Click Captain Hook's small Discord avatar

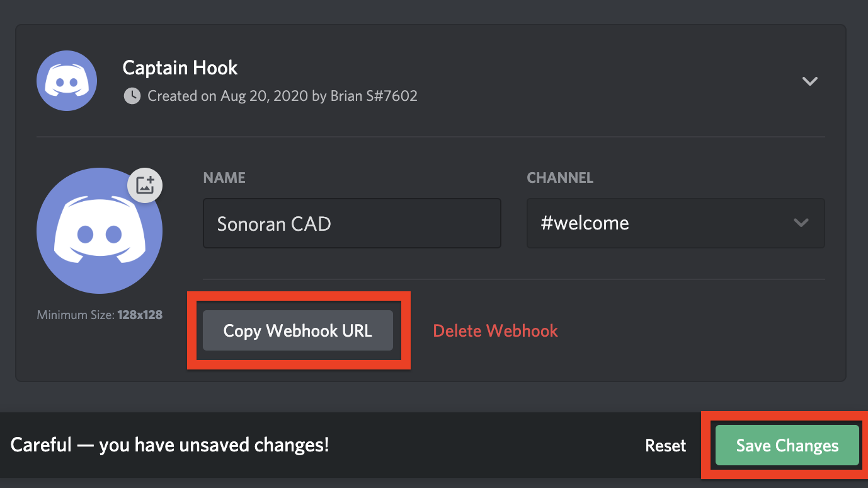[67, 81]
